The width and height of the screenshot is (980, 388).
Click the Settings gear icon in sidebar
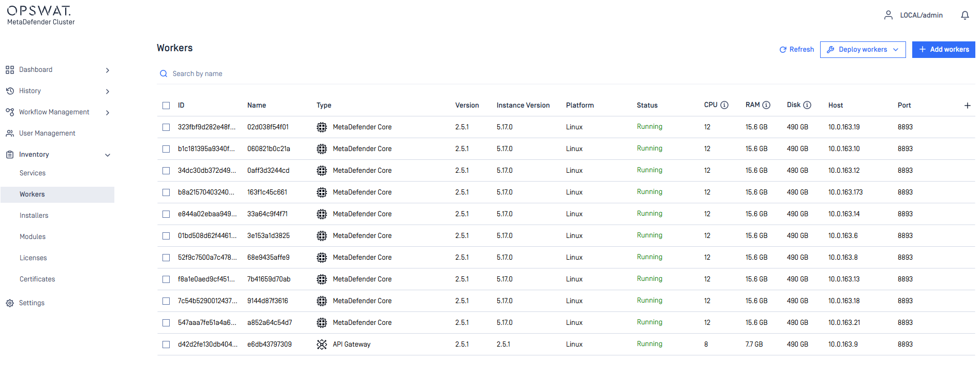pyautogui.click(x=10, y=303)
